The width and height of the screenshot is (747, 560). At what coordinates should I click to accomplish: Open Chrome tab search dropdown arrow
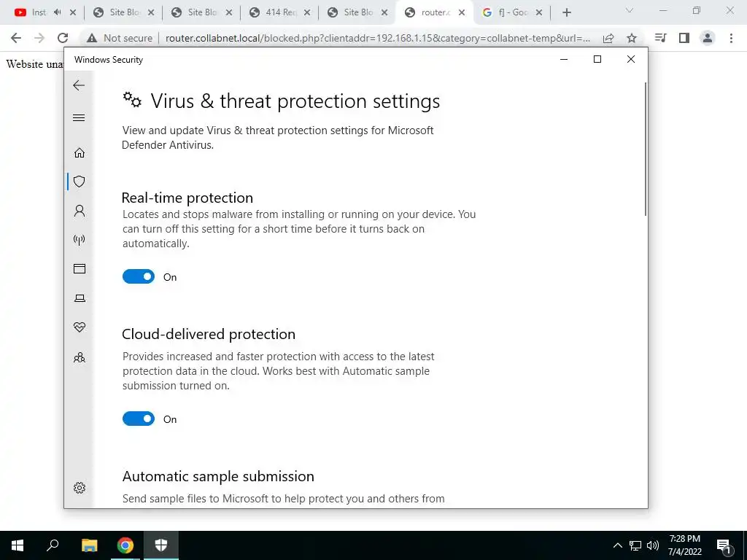coord(630,11)
